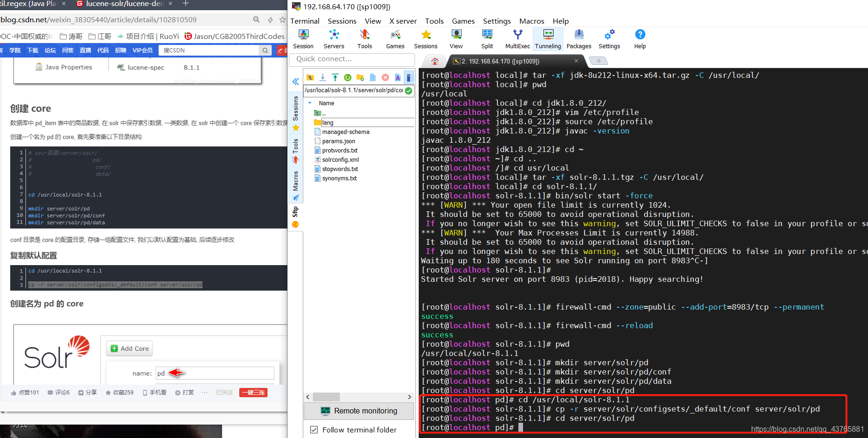
Task: Select stopwords.txt in file list
Action: pos(340,169)
